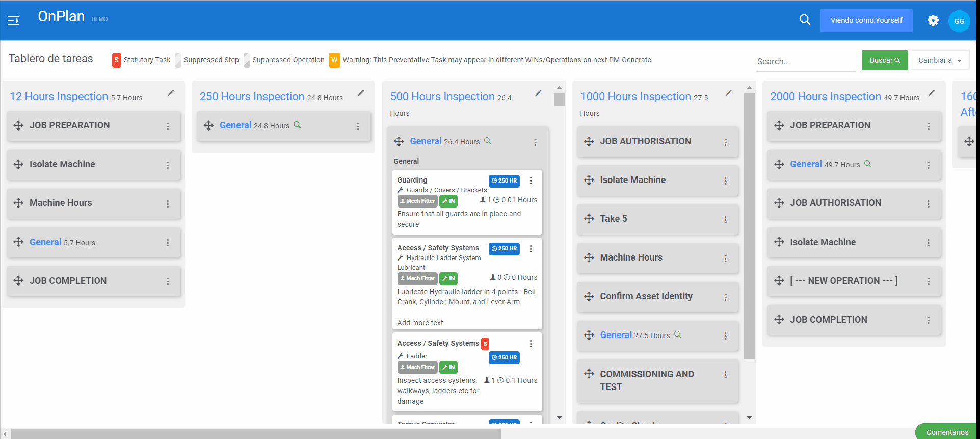Image resolution: width=980 pixels, height=439 pixels.
Task: Open options for Isolate Machine in 12 Hours
Action: pos(168,165)
